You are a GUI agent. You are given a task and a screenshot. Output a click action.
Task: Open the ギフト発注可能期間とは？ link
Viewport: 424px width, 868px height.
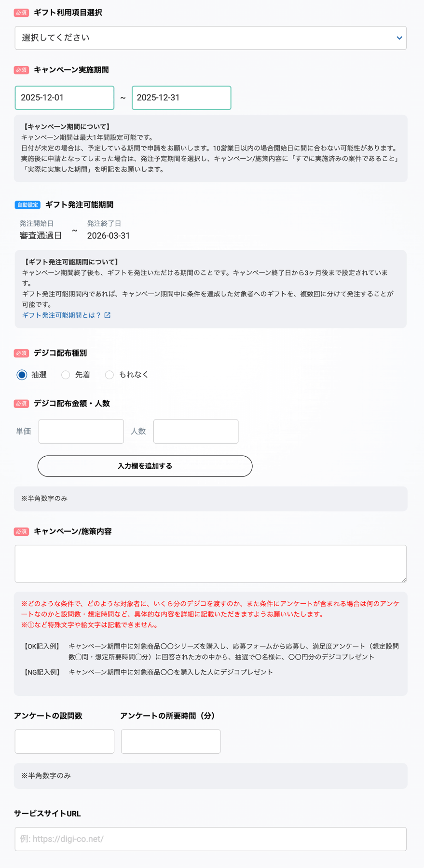coord(62,315)
